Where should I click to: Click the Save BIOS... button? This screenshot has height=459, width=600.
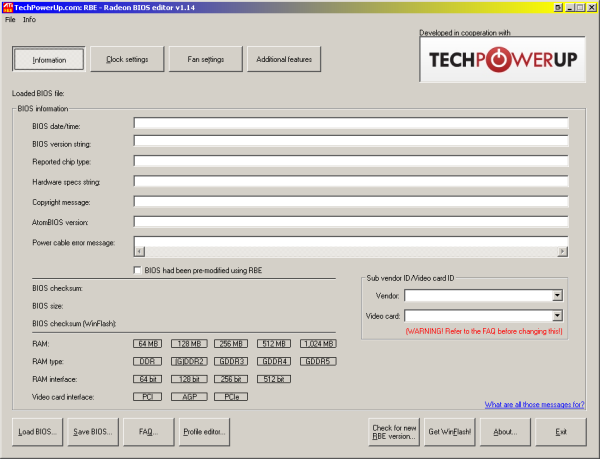click(x=93, y=432)
